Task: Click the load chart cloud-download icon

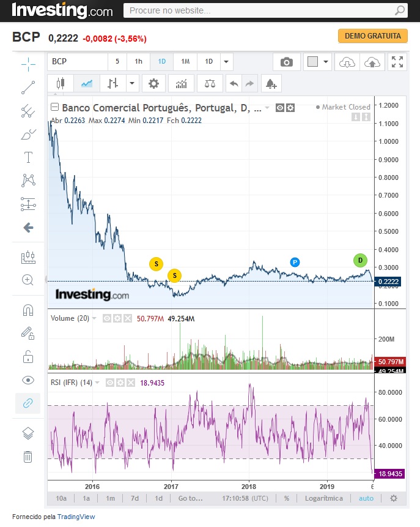Action: pyautogui.click(x=347, y=62)
